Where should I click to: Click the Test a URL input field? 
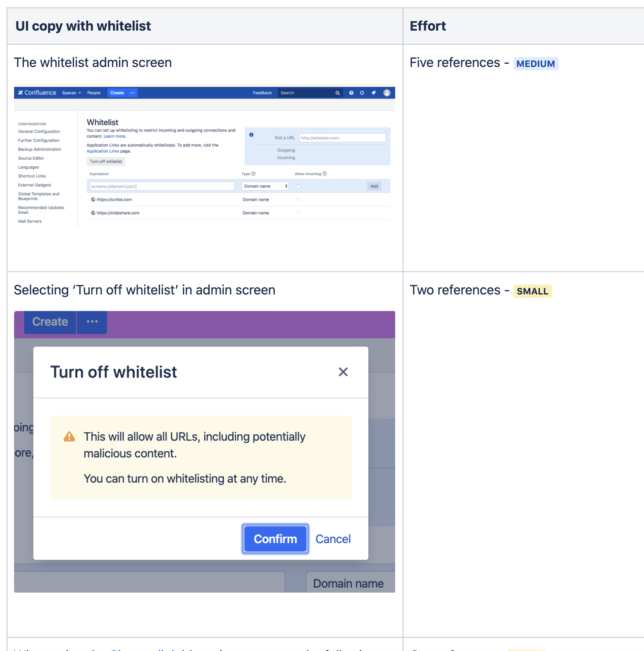(x=343, y=138)
